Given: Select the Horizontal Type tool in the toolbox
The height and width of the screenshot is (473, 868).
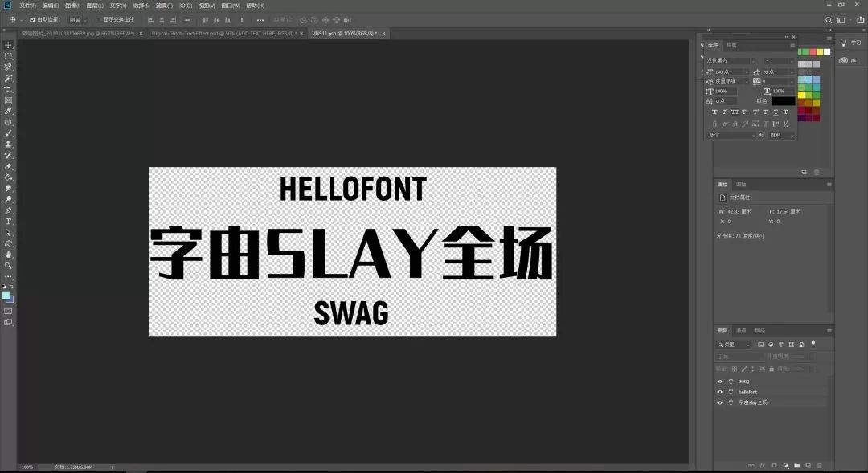Looking at the screenshot, I should click(x=9, y=221).
